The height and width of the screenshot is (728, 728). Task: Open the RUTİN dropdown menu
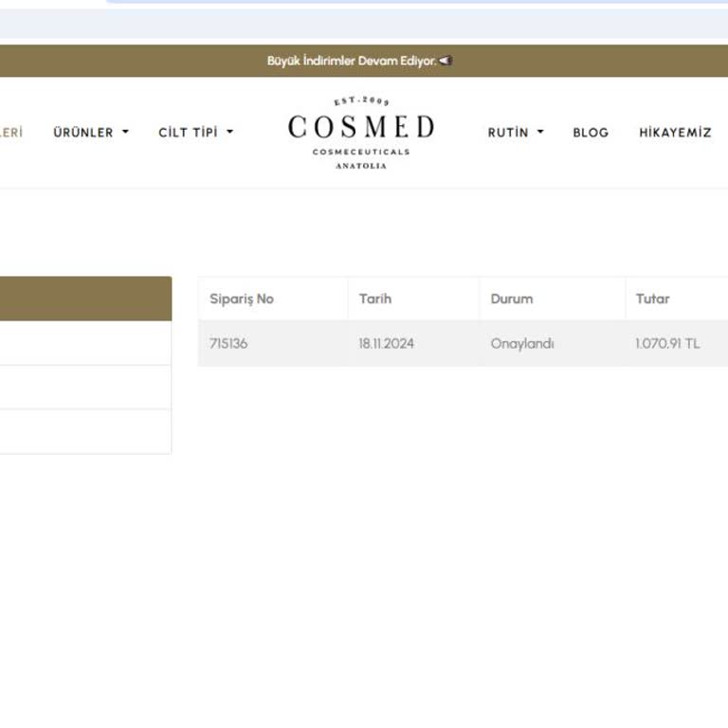pos(516,133)
